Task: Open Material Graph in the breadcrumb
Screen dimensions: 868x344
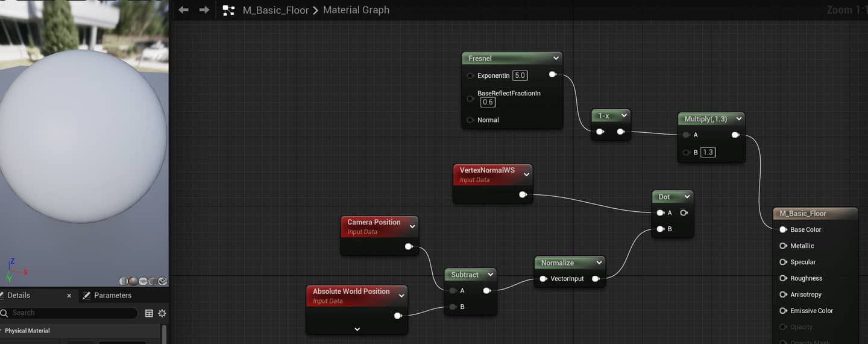Action: pyautogui.click(x=356, y=10)
